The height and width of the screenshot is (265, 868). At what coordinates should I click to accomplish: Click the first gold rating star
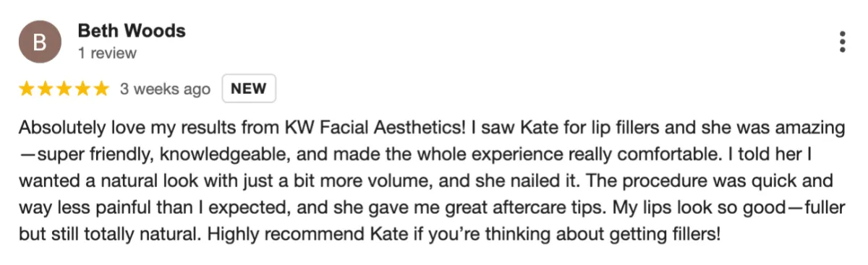coord(27,89)
